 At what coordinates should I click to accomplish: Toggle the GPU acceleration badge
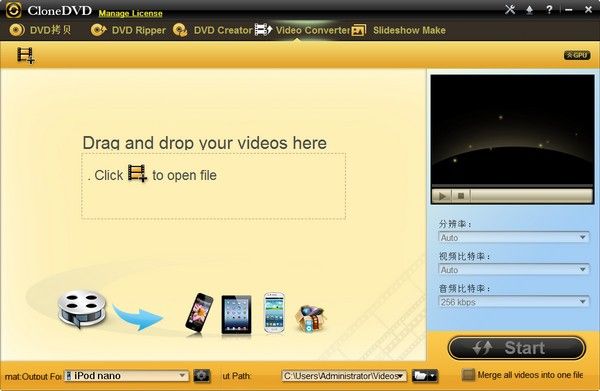coord(577,55)
